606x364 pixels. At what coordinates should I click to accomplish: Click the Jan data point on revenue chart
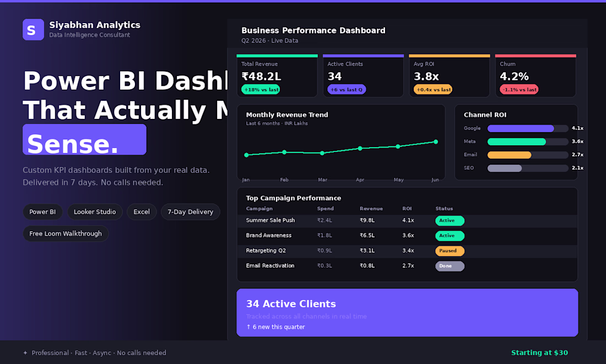(x=247, y=155)
